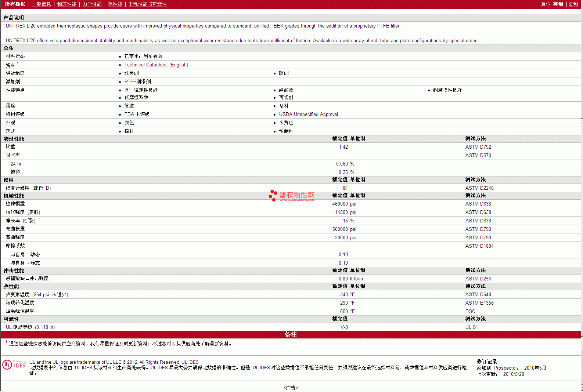
Task: Click ASTM D570 test method
Action: tap(478, 155)
